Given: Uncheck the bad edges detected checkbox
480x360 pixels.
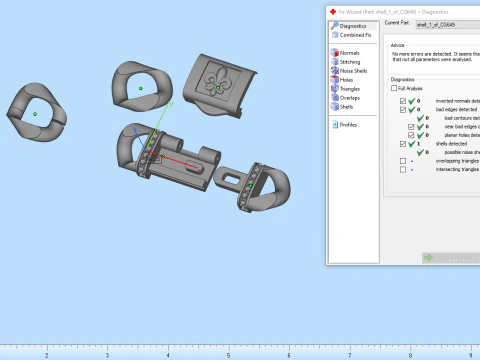Looking at the screenshot, I should [x=403, y=109].
